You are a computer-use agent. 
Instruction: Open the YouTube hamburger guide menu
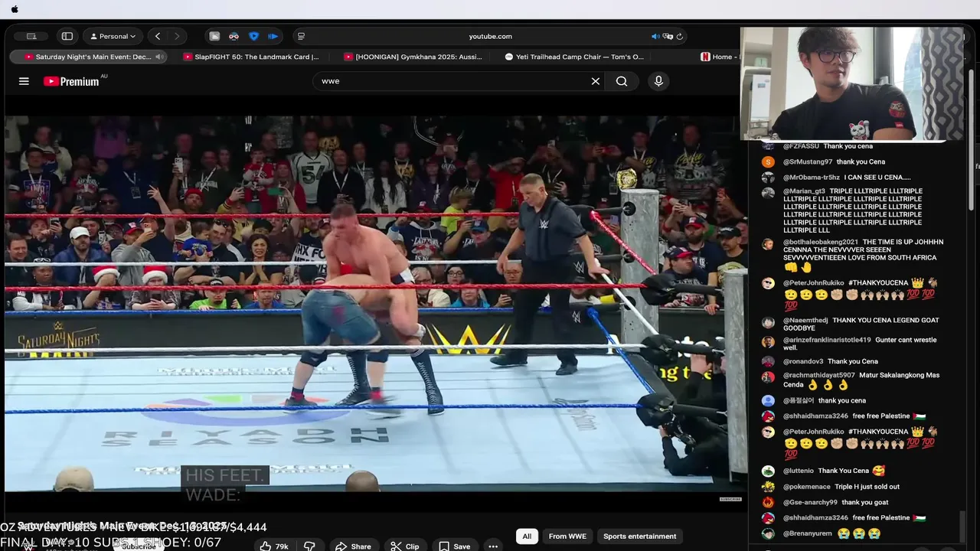[x=24, y=81]
